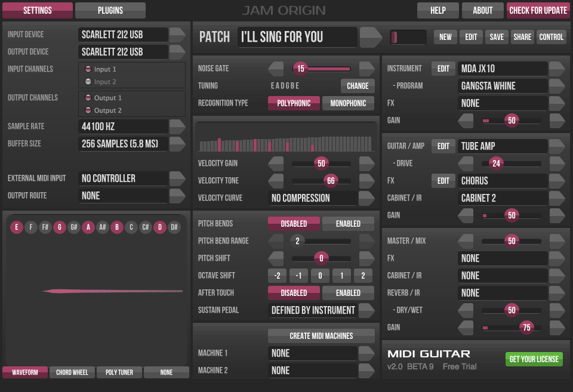Open Master Cabinet / IR None dropdown
The width and height of the screenshot is (573, 392).
point(557,276)
